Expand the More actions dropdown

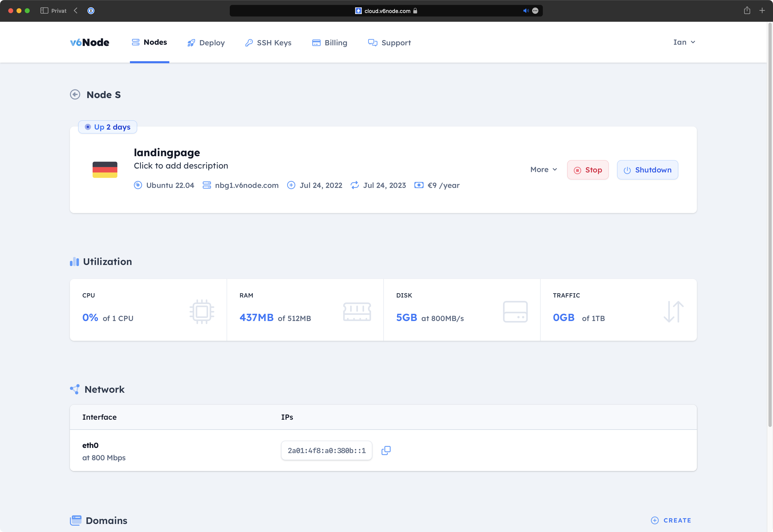coord(543,170)
